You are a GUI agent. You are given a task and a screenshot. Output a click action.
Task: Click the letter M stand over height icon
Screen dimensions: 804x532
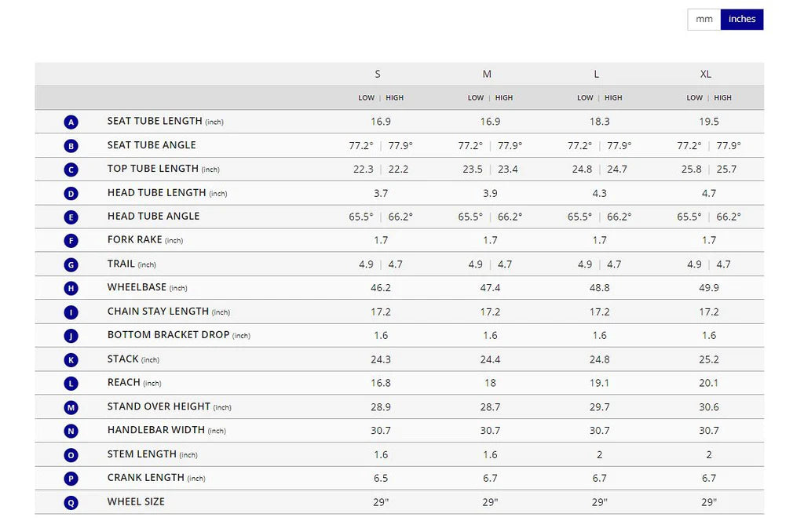(x=71, y=407)
